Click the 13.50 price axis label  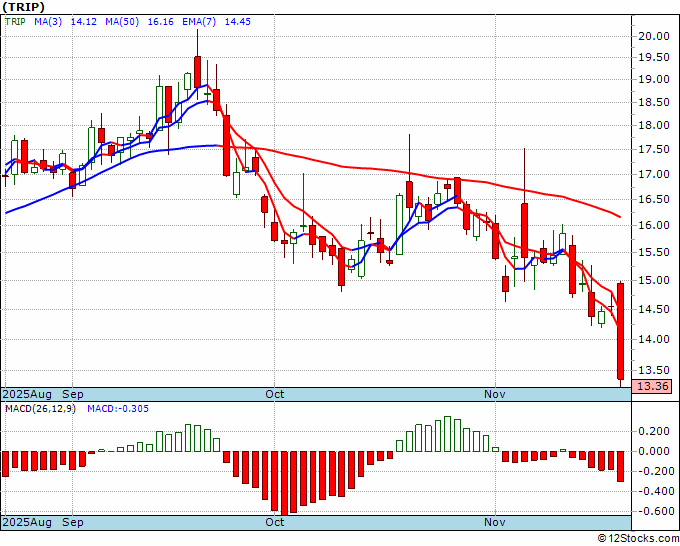[x=654, y=370]
